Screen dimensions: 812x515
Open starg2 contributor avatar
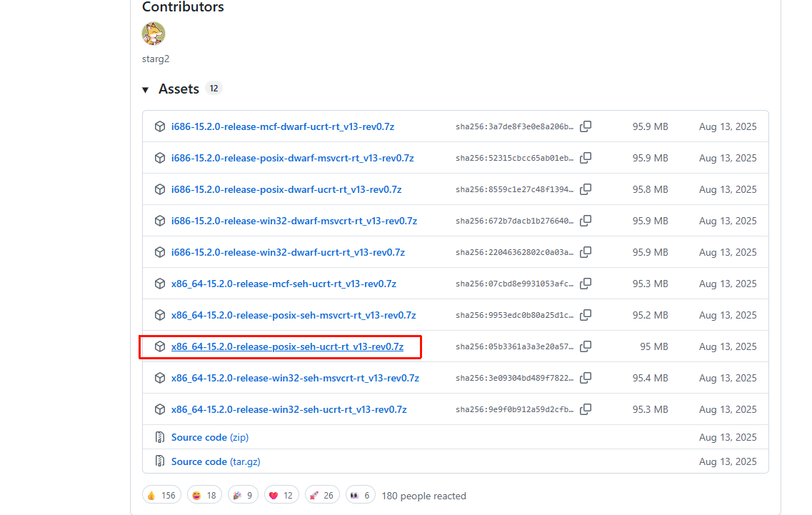tap(154, 34)
